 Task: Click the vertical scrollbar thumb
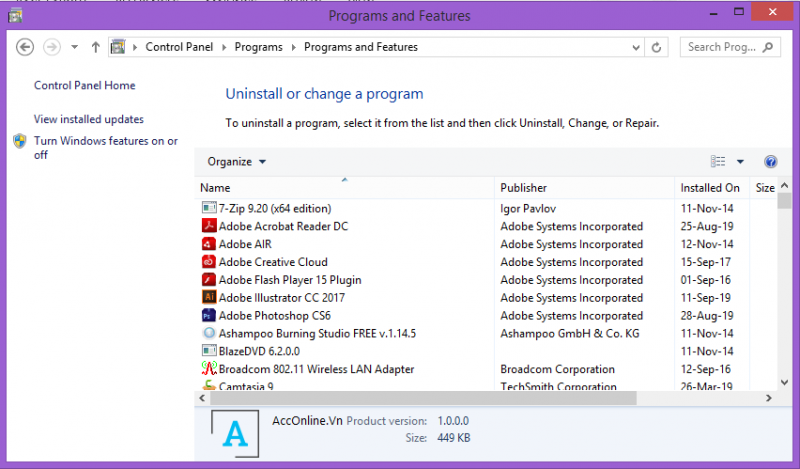[x=785, y=200]
